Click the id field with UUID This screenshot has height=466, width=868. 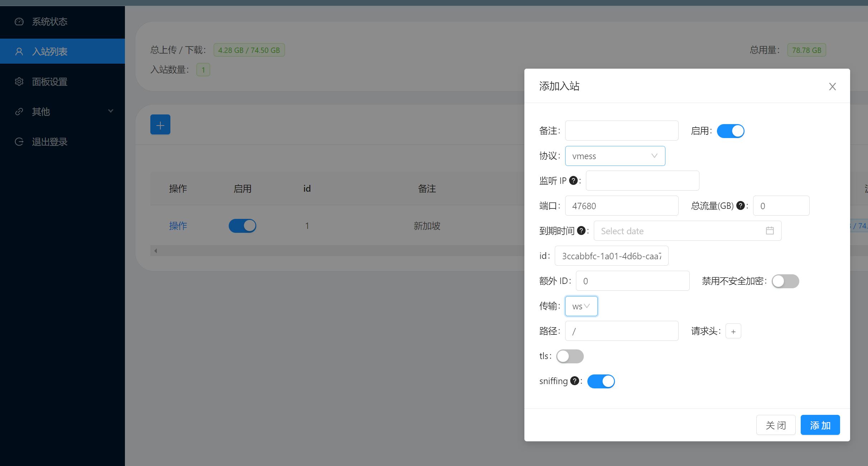point(611,256)
